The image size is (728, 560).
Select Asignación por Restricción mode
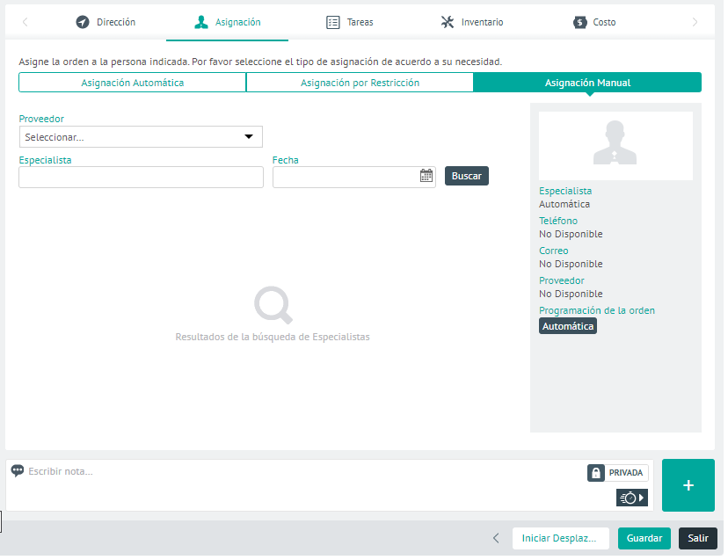tap(360, 83)
